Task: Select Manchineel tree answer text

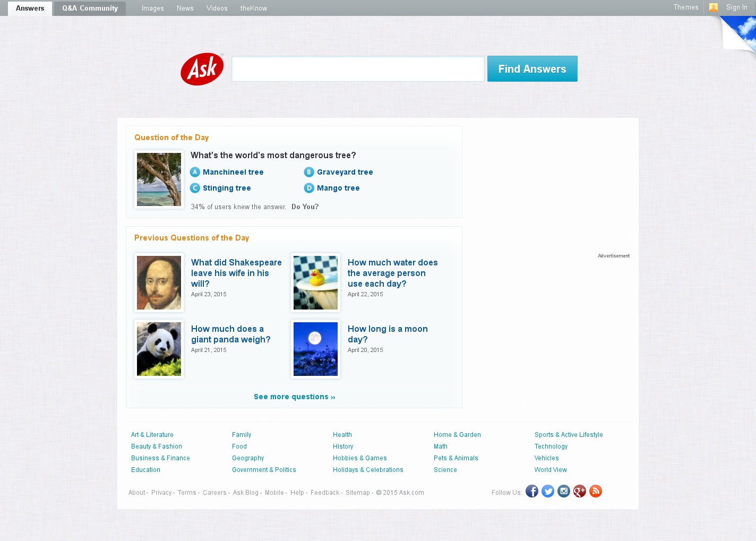Action: tap(233, 172)
